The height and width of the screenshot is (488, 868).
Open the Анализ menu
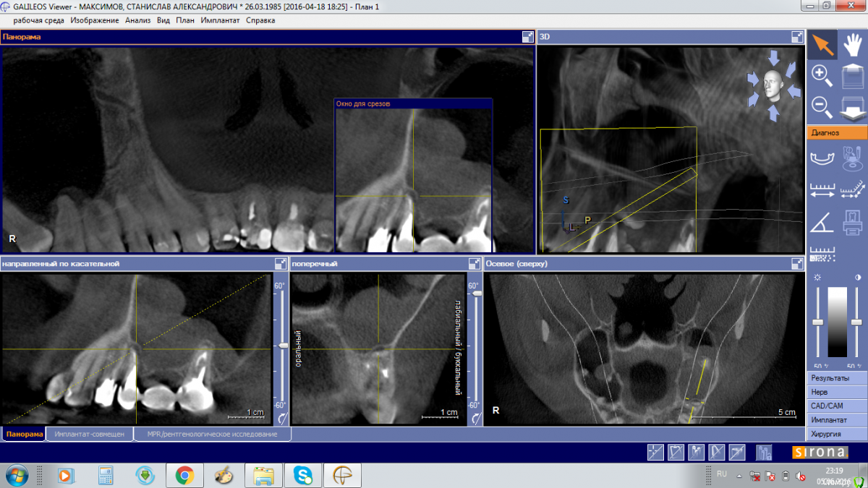[x=137, y=20]
